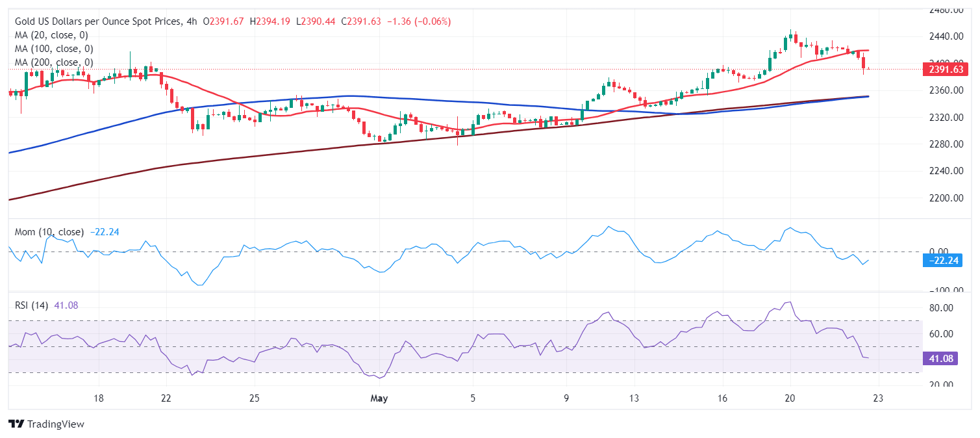Click the purple 41.08 RSI value tag
This screenshot has height=438, width=980.
(940, 358)
